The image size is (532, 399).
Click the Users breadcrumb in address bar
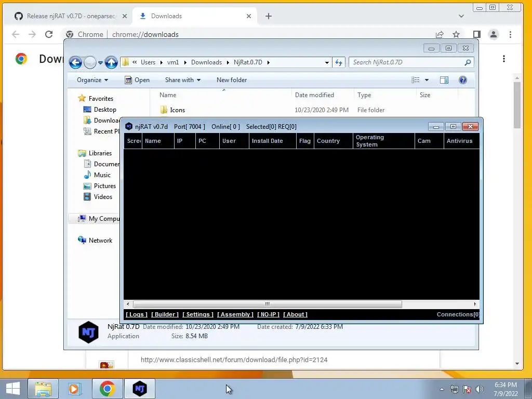tap(148, 62)
